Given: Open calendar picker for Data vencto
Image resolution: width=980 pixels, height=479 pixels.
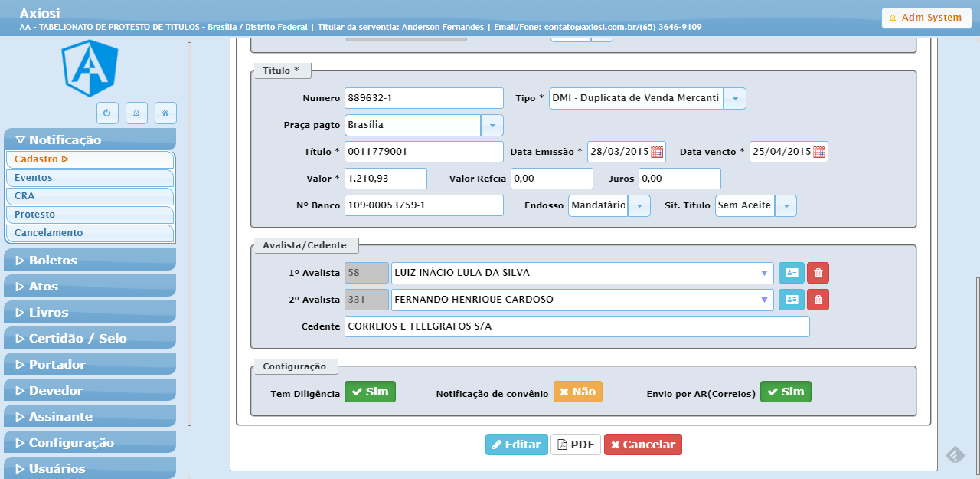Looking at the screenshot, I should tap(818, 151).
